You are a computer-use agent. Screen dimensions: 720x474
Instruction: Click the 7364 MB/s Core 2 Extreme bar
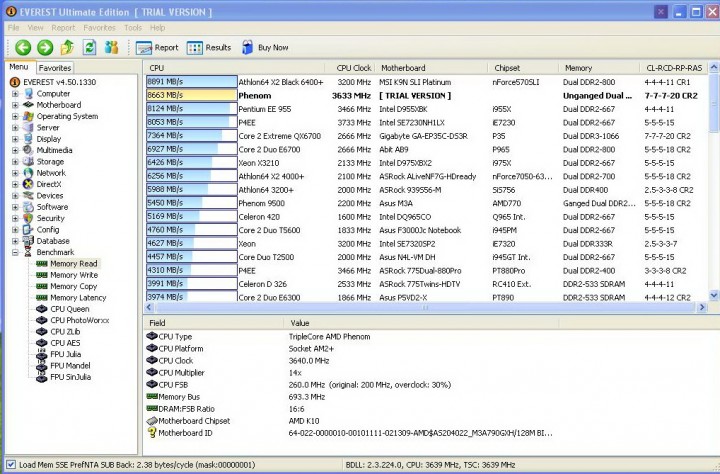[x=192, y=135]
